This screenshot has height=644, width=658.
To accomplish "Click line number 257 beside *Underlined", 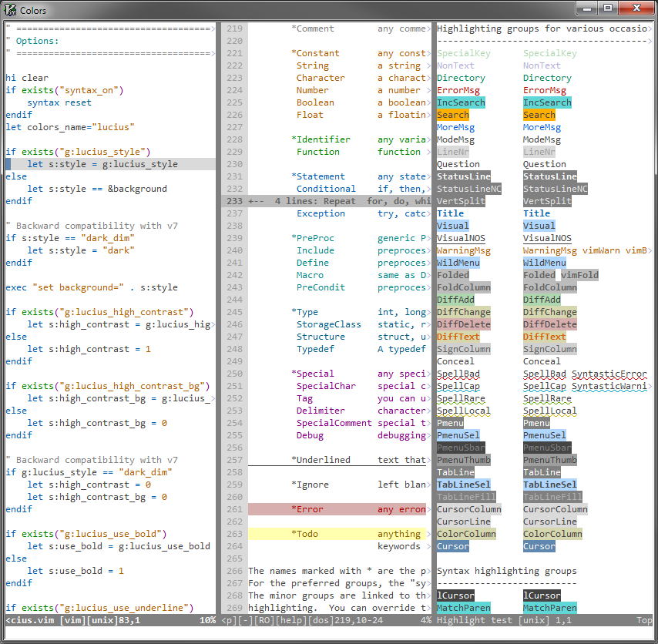I will point(235,460).
